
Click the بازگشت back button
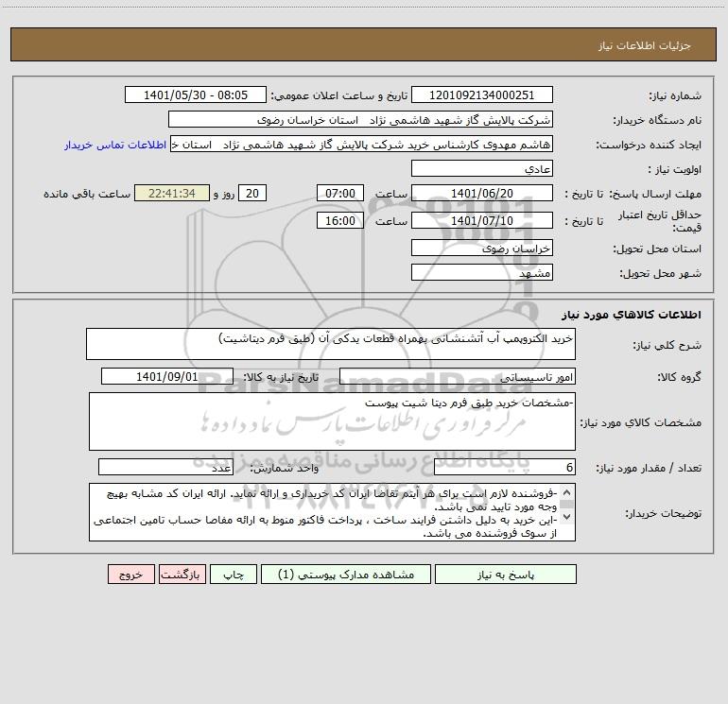click(182, 575)
